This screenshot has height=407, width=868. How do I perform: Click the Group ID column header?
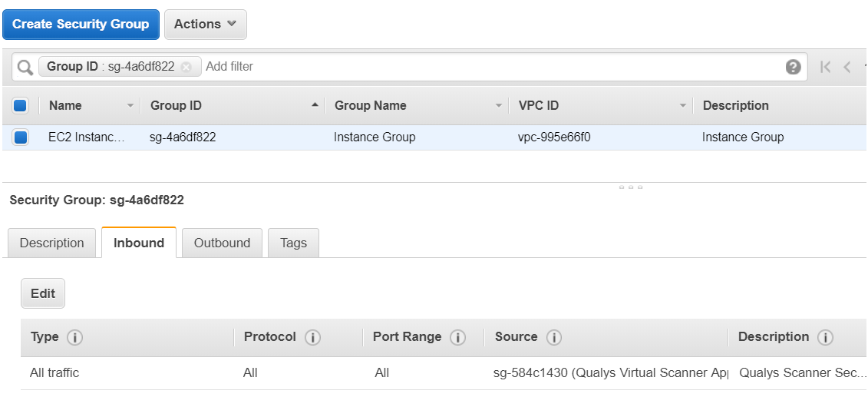pyautogui.click(x=176, y=105)
